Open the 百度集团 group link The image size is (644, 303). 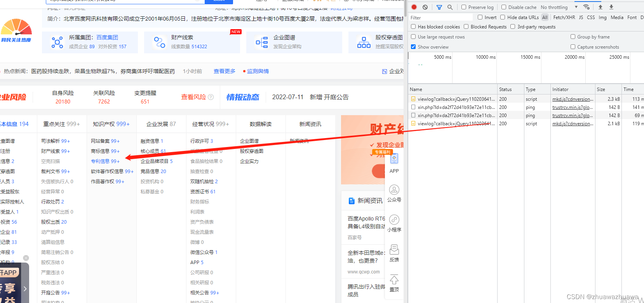coord(107,37)
